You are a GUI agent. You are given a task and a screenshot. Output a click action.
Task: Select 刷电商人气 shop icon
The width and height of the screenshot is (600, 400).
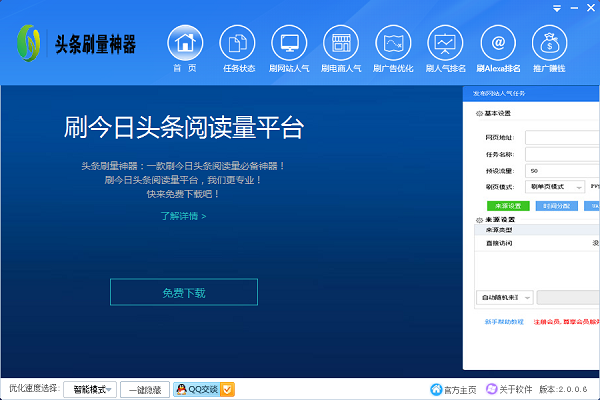pos(342,44)
